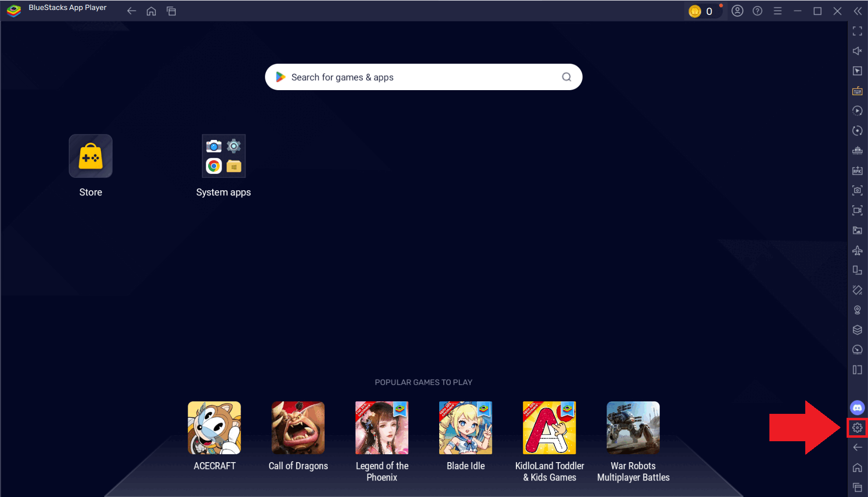Click the Search for games & apps field
Viewport: 868px width, 497px height.
424,77
